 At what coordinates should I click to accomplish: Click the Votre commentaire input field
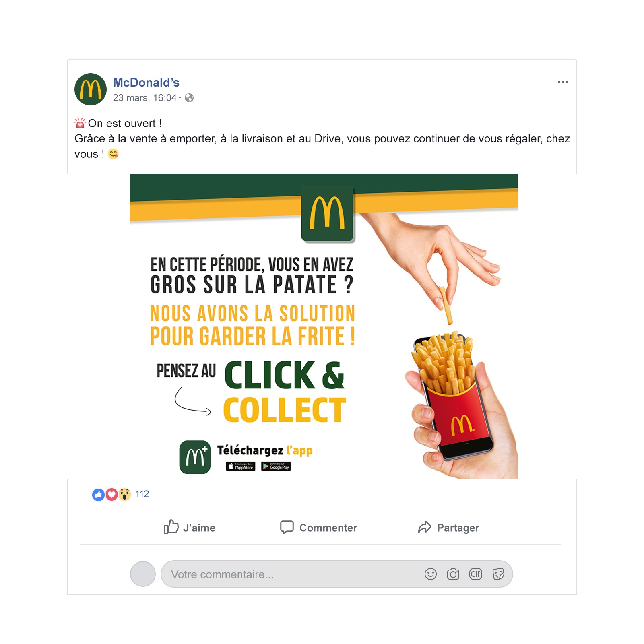pyautogui.click(x=336, y=574)
